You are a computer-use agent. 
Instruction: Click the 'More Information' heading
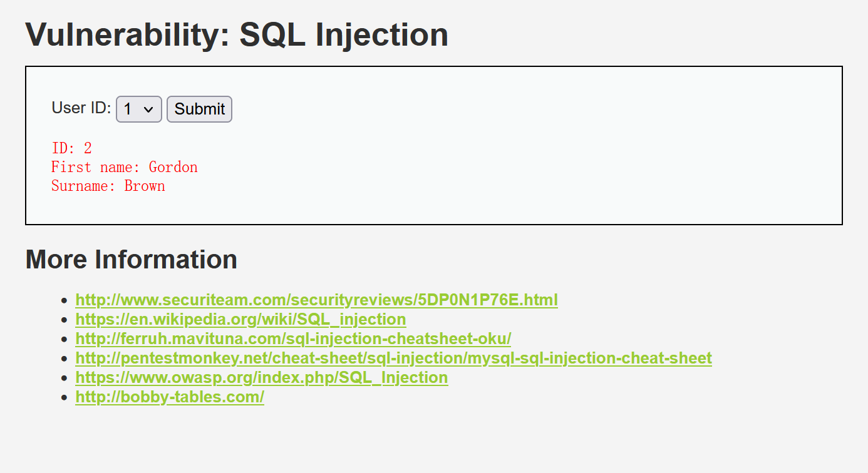(x=131, y=259)
